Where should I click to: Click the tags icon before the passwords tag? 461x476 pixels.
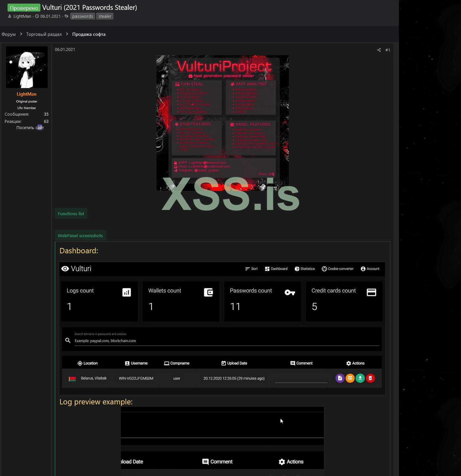click(66, 16)
